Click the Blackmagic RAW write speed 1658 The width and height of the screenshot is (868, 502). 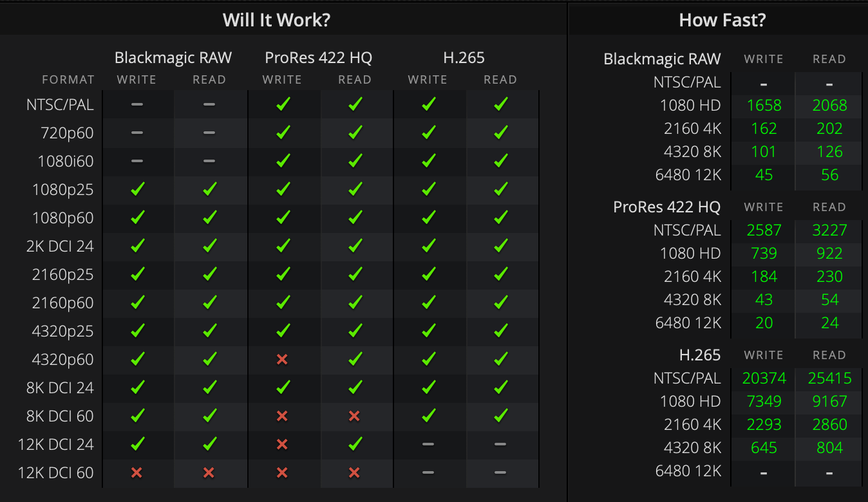point(764,106)
